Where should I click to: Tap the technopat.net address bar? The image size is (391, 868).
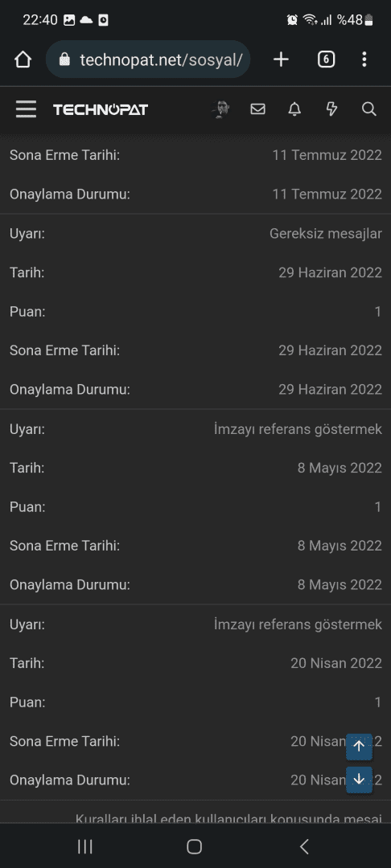click(x=148, y=59)
